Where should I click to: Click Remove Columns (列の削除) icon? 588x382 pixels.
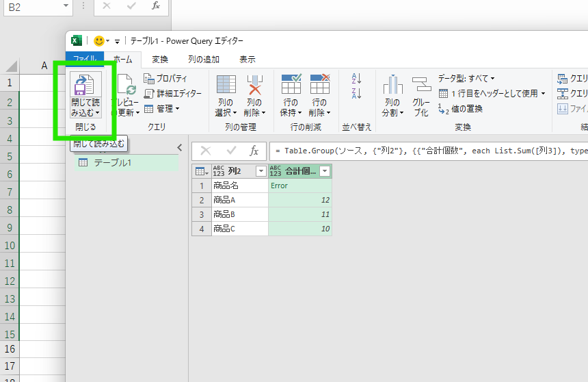point(254,86)
